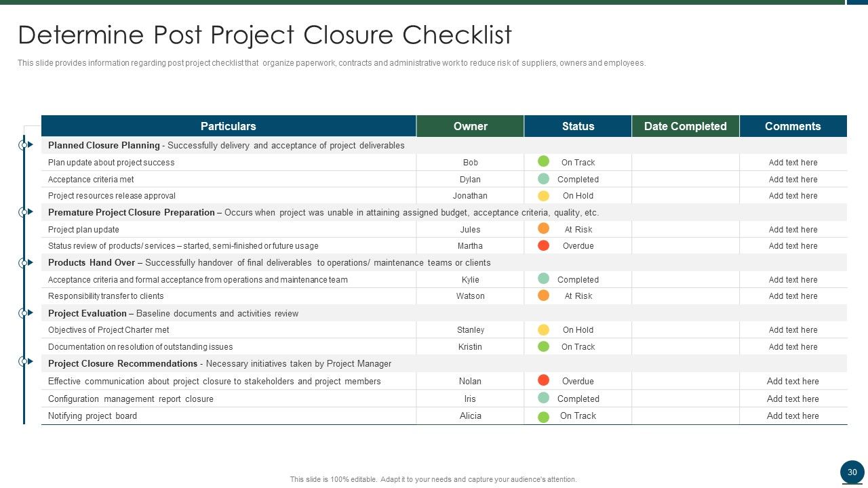The image size is (868, 488).
Task: Select the Project Evaluation section row
Action: click(x=444, y=313)
